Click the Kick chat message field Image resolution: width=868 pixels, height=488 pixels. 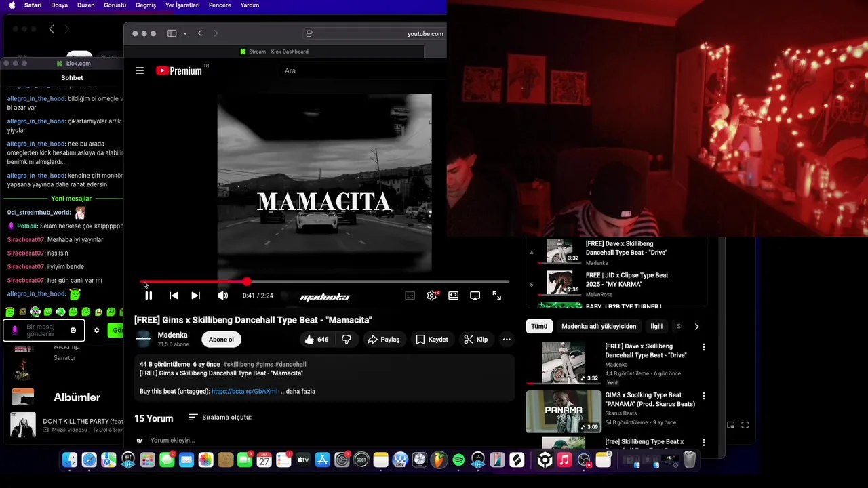(x=43, y=330)
